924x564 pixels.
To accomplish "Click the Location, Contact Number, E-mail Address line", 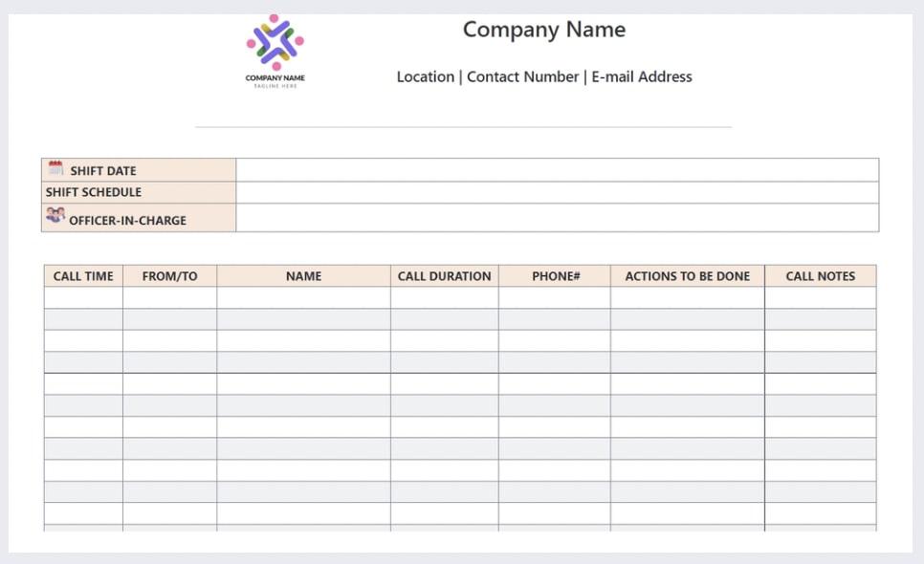I will click(543, 76).
